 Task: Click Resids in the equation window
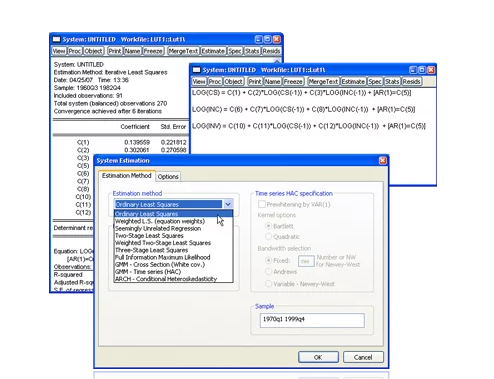(x=411, y=81)
